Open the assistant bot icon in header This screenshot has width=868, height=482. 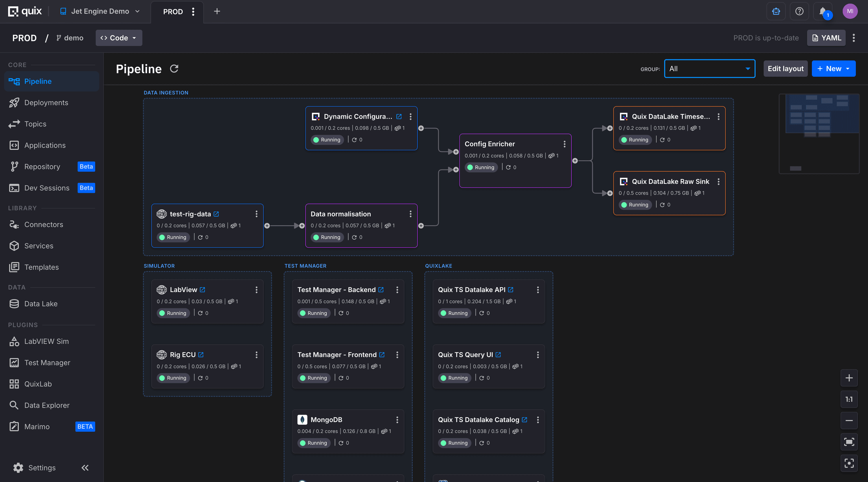[x=776, y=12]
